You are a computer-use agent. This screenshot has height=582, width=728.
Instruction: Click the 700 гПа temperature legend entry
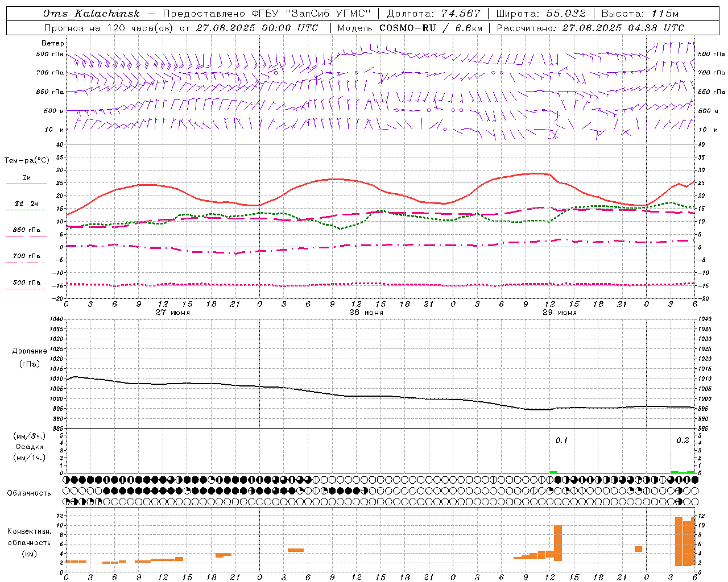27,256
